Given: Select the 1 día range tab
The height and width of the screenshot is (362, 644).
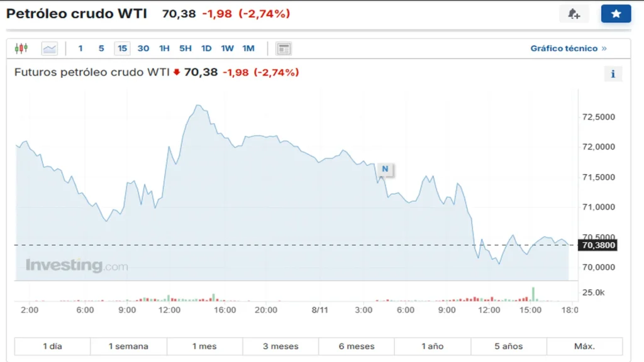Looking at the screenshot, I should [52, 346].
